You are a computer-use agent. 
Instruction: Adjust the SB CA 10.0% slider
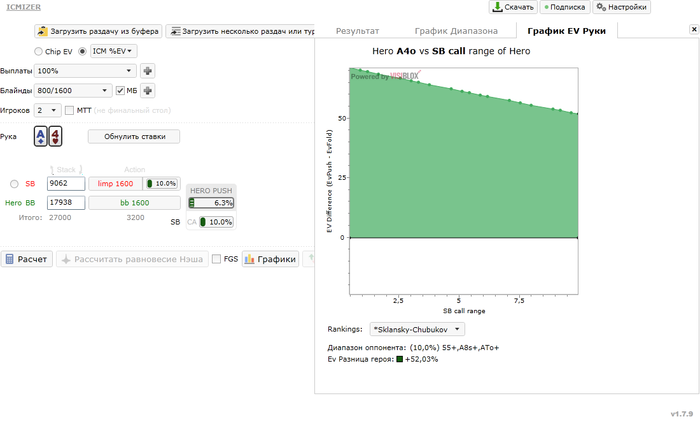[x=216, y=222]
